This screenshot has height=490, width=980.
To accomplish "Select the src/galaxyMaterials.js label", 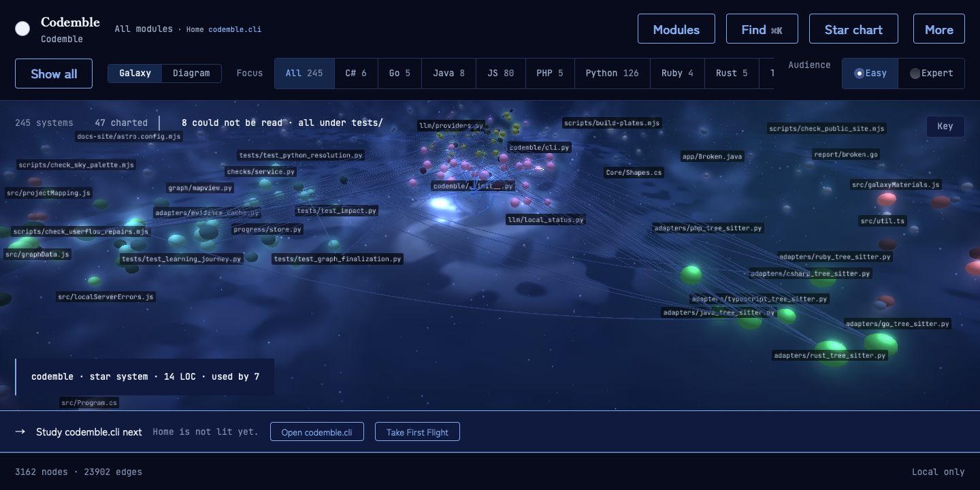I will (896, 184).
